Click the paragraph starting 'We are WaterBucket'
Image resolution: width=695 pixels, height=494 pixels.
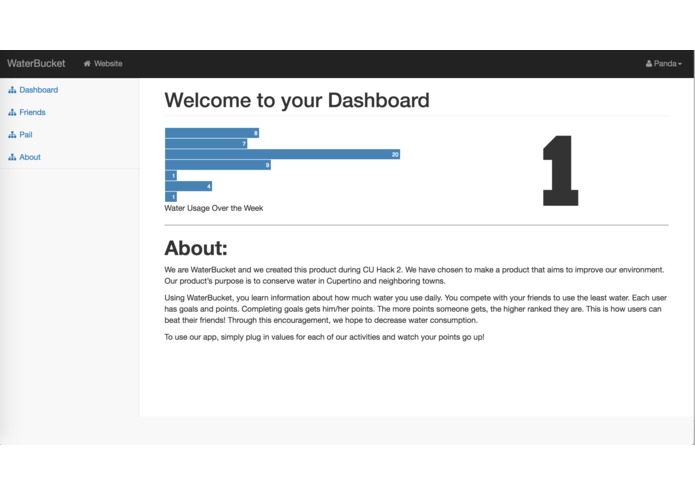click(x=414, y=275)
